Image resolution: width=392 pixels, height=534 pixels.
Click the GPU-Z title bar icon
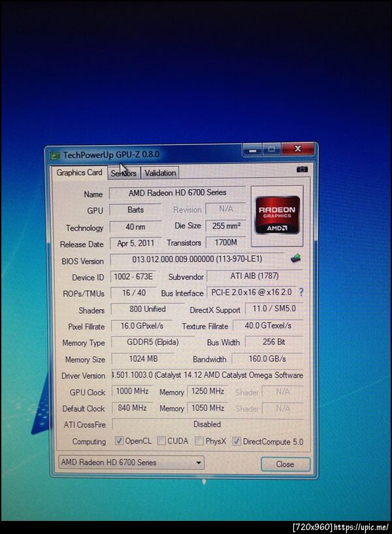tap(55, 156)
